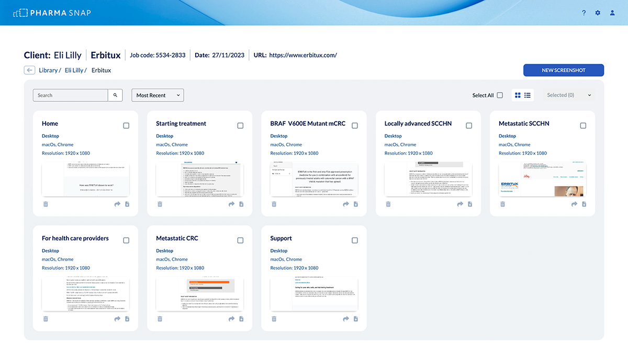The width and height of the screenshot is (628, 364).
Task: Open the settings gear icon
Action: (x=598, y=13)
